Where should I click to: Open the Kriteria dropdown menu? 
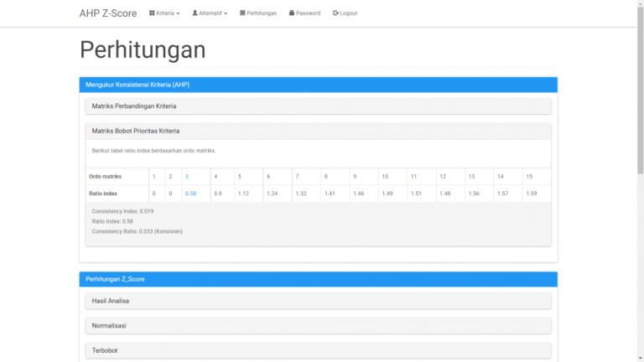[164, 13]
